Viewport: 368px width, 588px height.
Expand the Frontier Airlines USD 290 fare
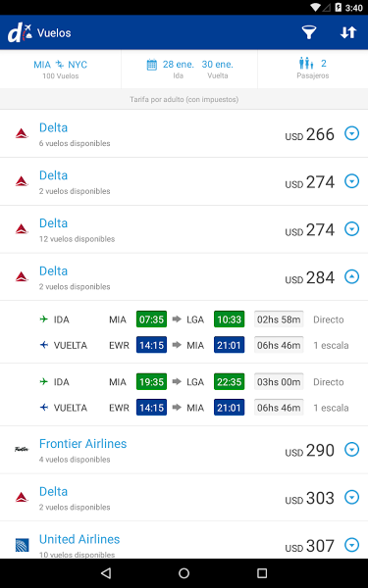coord(352,449)
